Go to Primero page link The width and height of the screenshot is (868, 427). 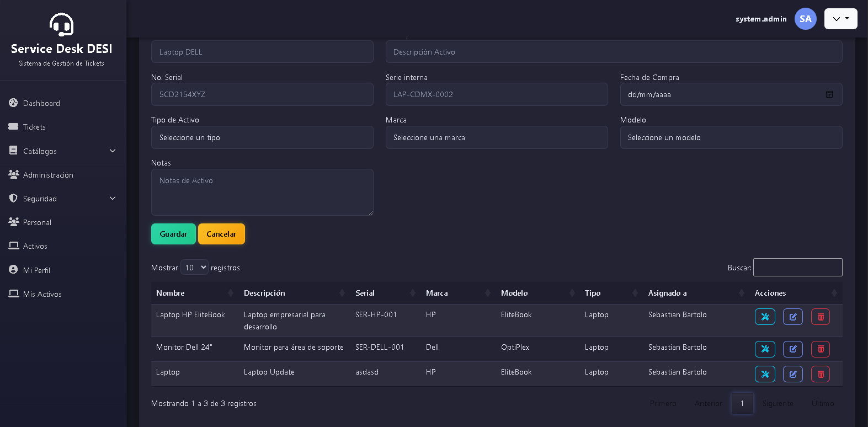[x=663, y=403]
